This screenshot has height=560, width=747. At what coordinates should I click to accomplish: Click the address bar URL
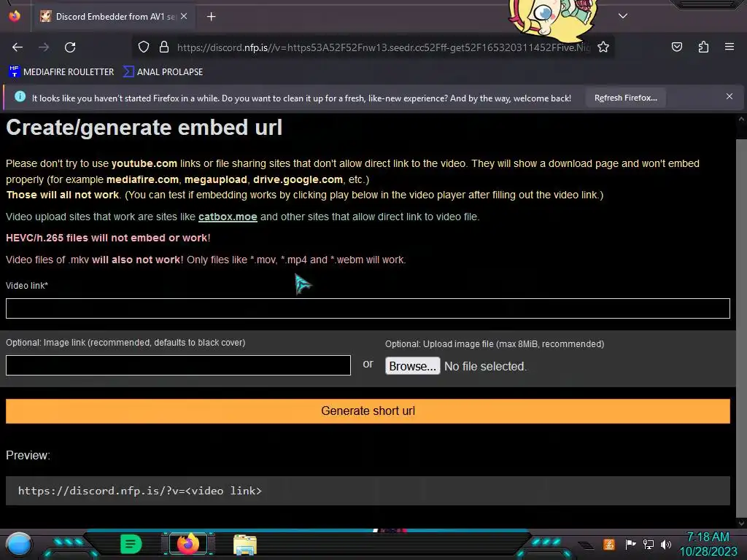pyautogui.click(x=384, y=47)
